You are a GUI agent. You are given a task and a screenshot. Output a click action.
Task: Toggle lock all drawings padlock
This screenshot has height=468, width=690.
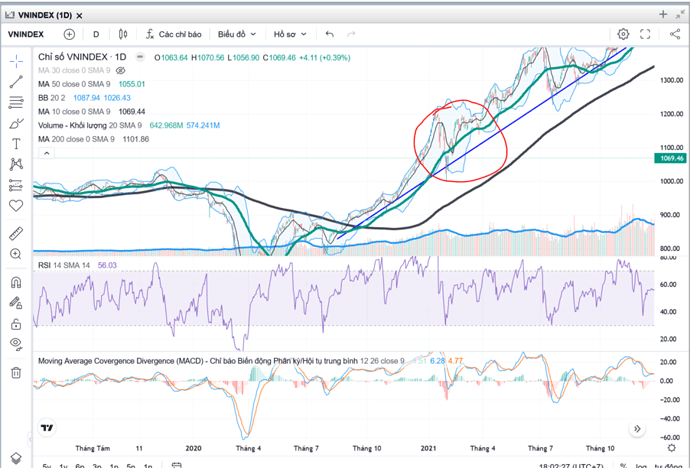16,324
